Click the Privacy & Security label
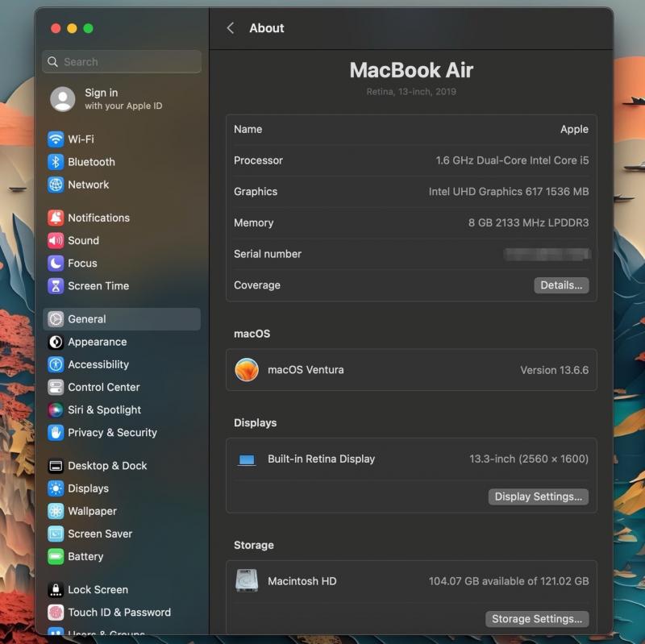Image resolution: width=645 pixels, height=644 pixels. pyautogui.click(x=112, y=433)
